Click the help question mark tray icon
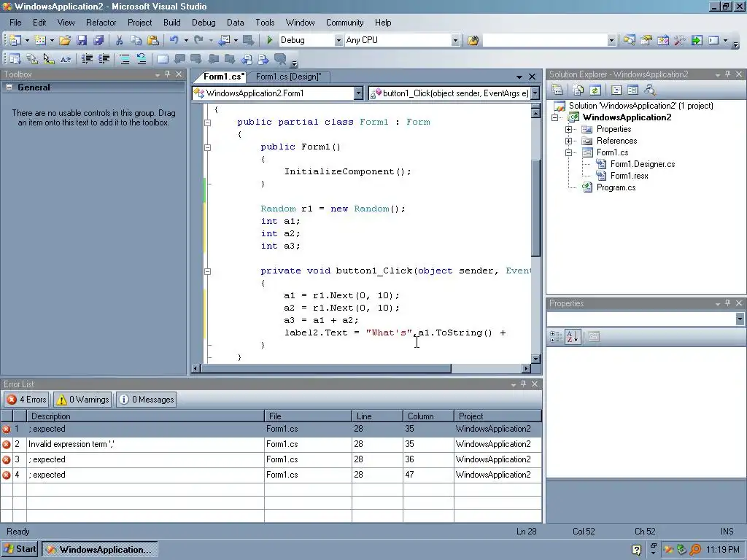 pyautogui.click(x=636, y=550)
